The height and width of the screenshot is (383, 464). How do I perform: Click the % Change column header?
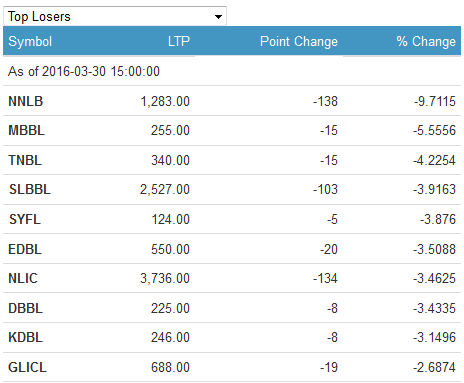[x=426, y=41]
